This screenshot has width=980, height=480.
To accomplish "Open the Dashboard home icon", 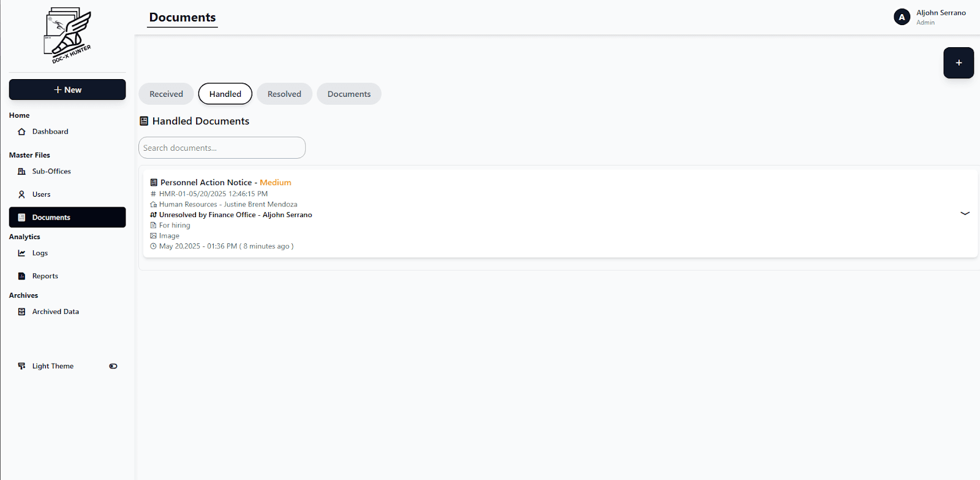I will click(x=21, y=132).
